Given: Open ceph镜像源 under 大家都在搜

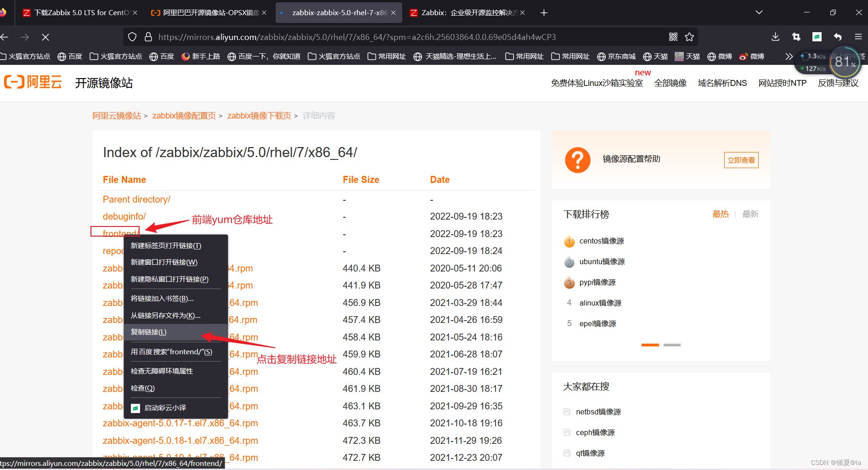Looking at the screenshot, I should (x=595, y=433).
